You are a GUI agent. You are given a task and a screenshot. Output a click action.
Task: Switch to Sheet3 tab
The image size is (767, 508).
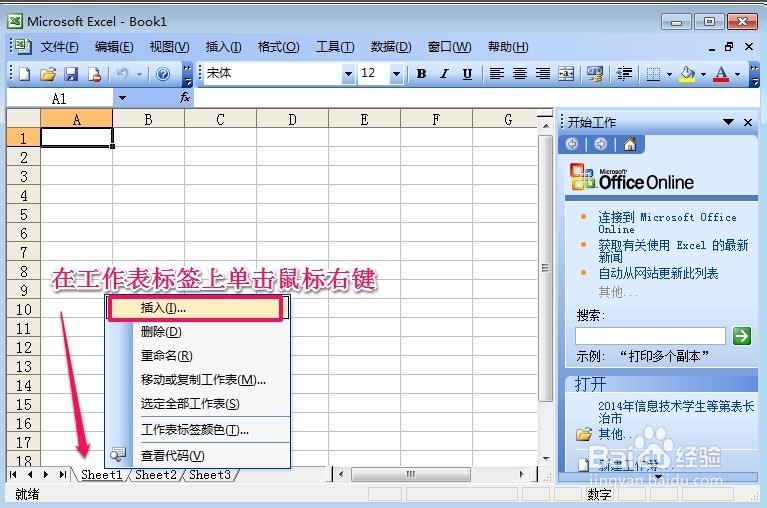(x=209, y=475)
